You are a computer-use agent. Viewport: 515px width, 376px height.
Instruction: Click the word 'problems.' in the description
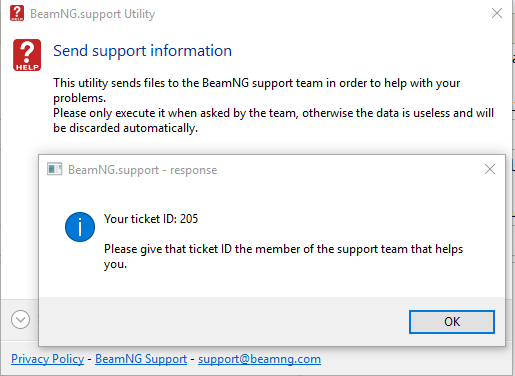pyautogui.click(x=79, y=98)
